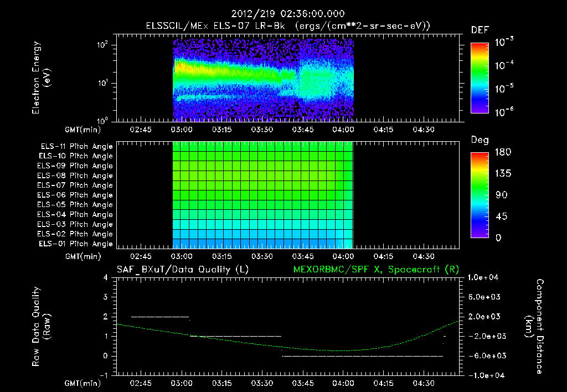Select the ELS-02 Pitch Angle row label
567x392 pixels.
tap(75, 234)
